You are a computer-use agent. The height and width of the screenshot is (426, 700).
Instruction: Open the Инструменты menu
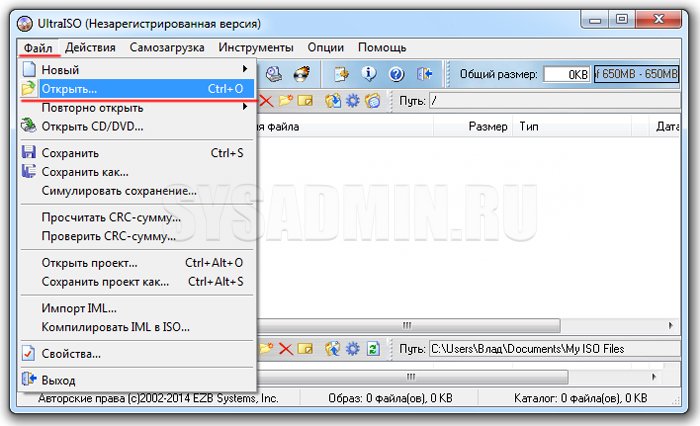(x=257, y=47)
